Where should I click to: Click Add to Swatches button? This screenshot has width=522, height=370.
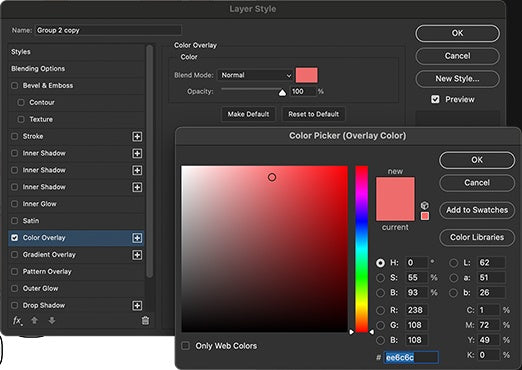(x=477, y=210)
